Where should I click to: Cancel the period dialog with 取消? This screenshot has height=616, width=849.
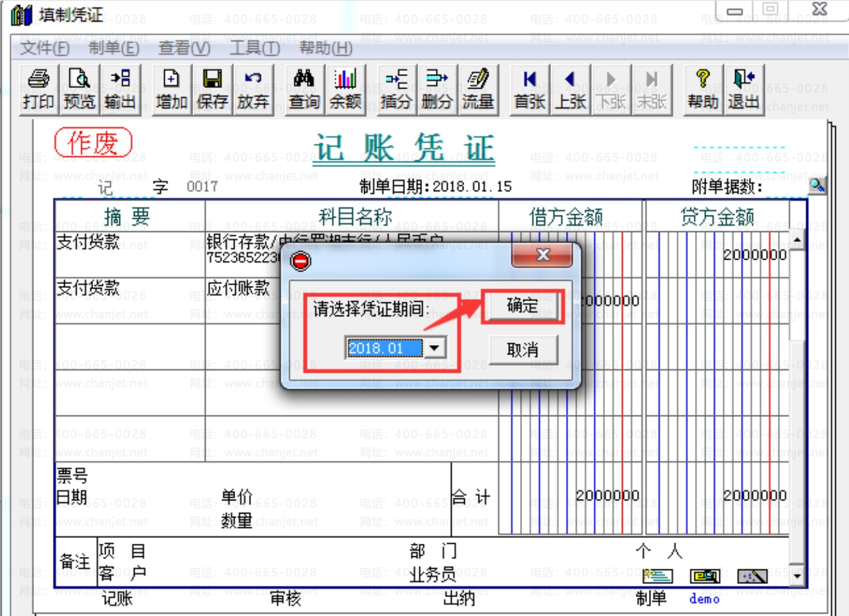pyautogui.click(x=523, y=349)
